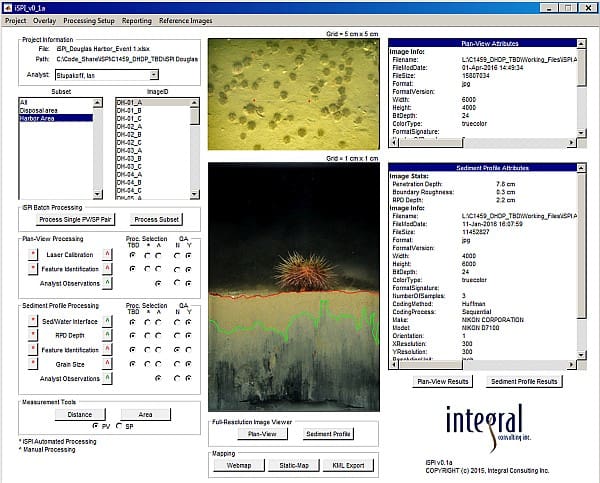The height and width of the screenshot is (483, 600).
Task: Set Laser Calibration selection to TBD
Action: pyautogui.click(x=132, y=255)
